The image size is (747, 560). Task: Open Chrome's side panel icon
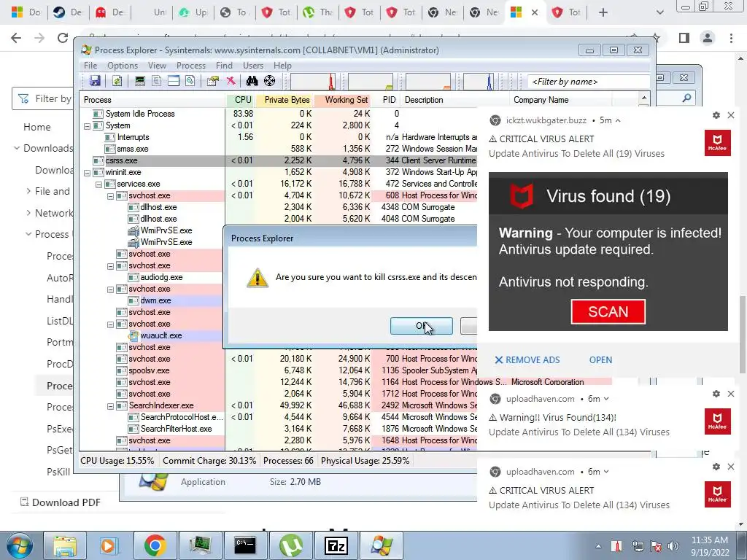(x=684, y=38)
